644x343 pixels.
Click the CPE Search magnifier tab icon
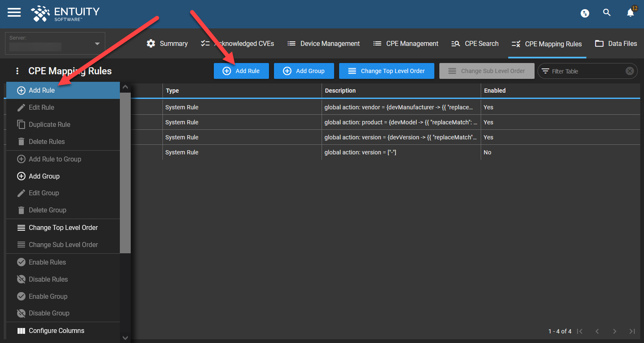pos(455,43)
